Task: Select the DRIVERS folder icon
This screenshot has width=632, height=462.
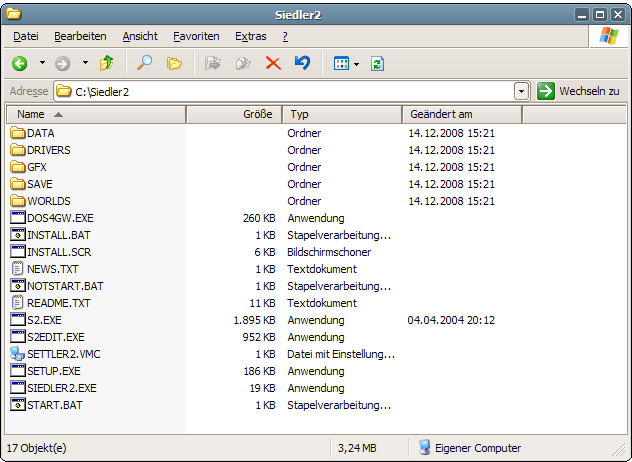Action: [x=18, y=150]
